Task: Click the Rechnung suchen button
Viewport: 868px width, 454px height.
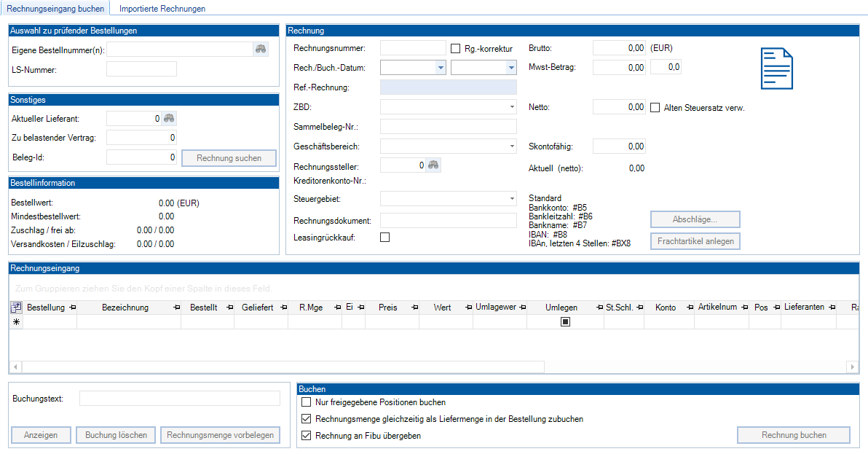Action: click(229, 158)
